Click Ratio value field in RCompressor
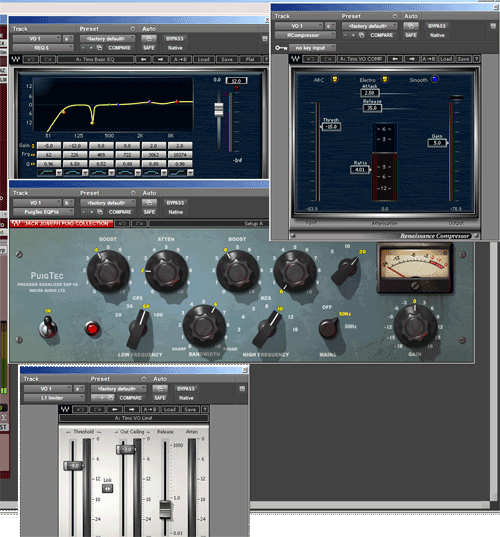Image resolution: width=500 pixels, height=537 pixels. (x=360, y=169)
